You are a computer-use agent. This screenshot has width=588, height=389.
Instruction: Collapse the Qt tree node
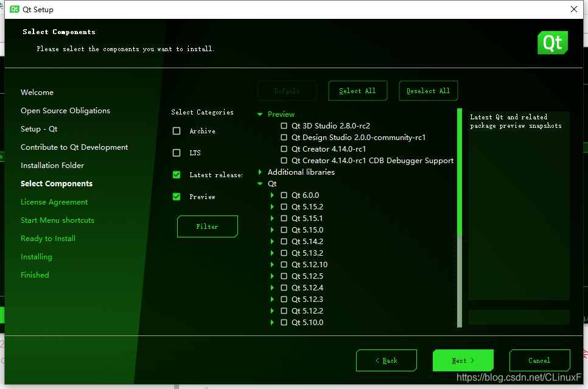260,184
